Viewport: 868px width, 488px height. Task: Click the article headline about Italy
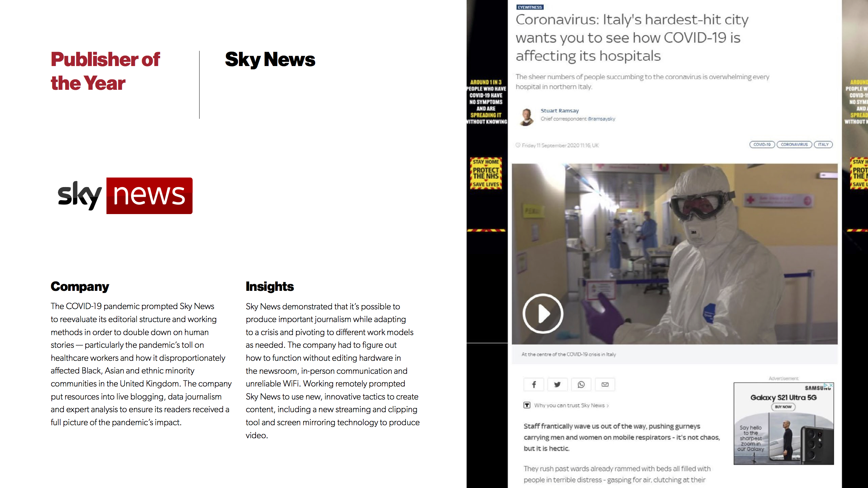pos(631,38)
